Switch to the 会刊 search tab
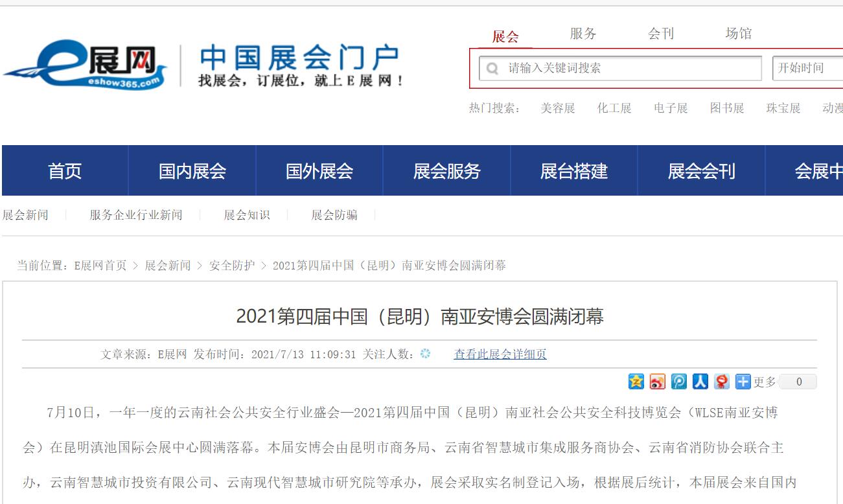 coord(660,34)
